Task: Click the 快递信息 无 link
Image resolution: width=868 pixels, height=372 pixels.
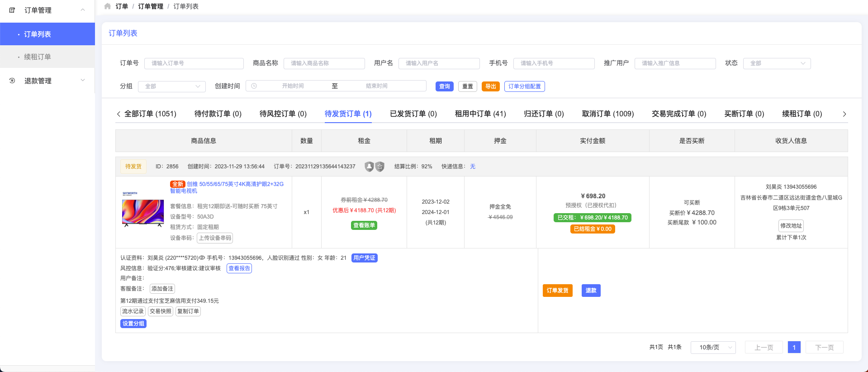Action: (x=473, y=167)
